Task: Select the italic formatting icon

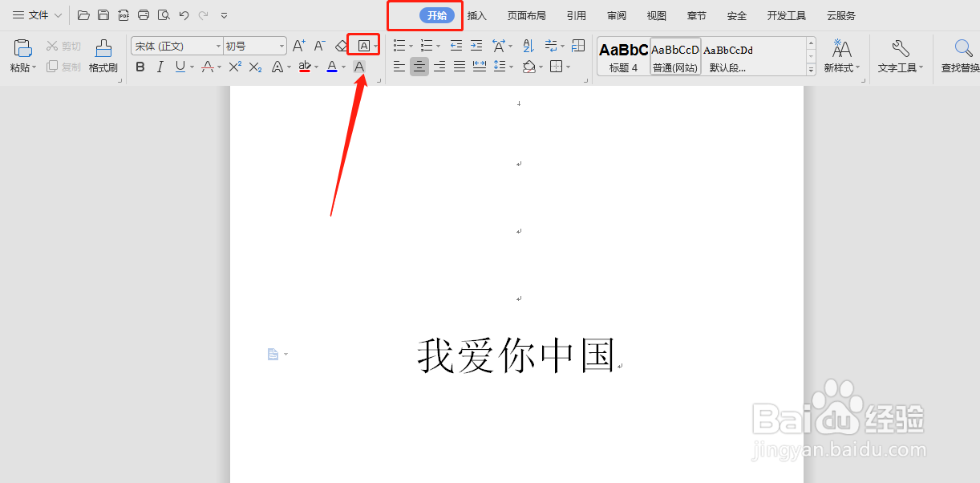Action: click(x=160, y=67)
